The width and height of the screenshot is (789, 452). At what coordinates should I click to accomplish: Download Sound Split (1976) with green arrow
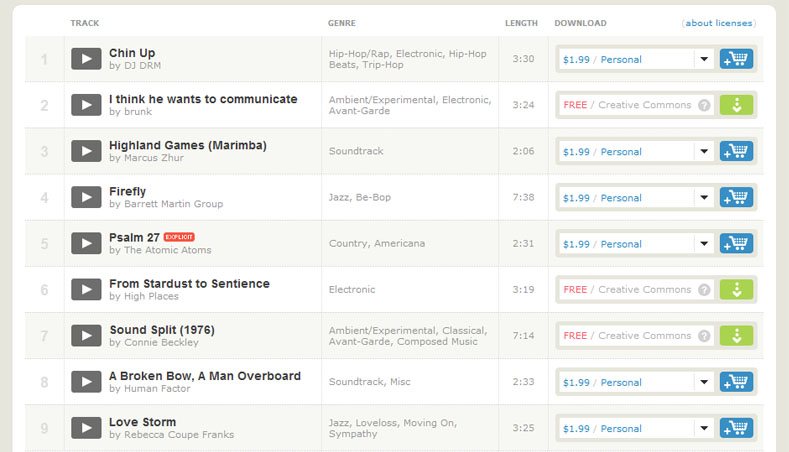click(736, 336)
